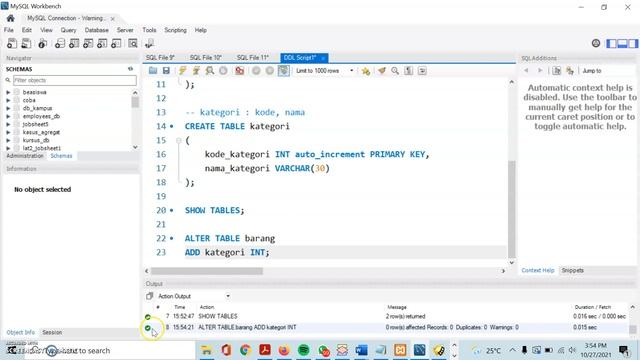
Task: Open the object inspector (info) icon
Action: tap(42, 43)
